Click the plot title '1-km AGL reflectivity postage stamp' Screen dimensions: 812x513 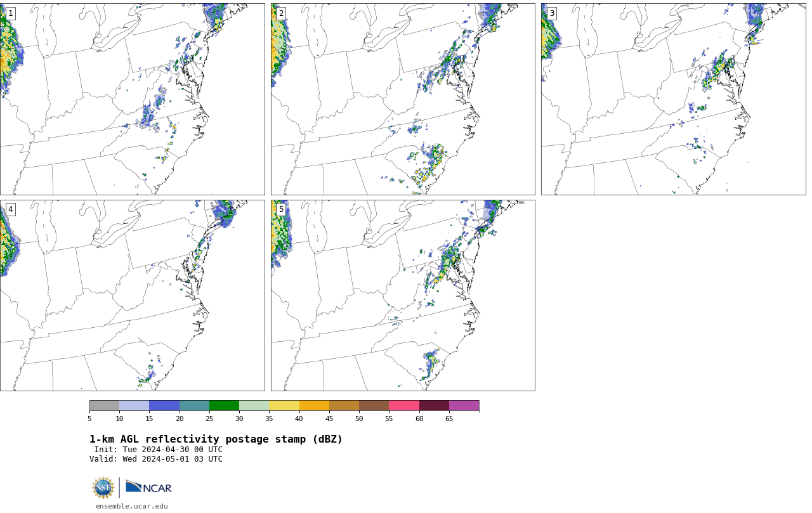coord(216,439)
